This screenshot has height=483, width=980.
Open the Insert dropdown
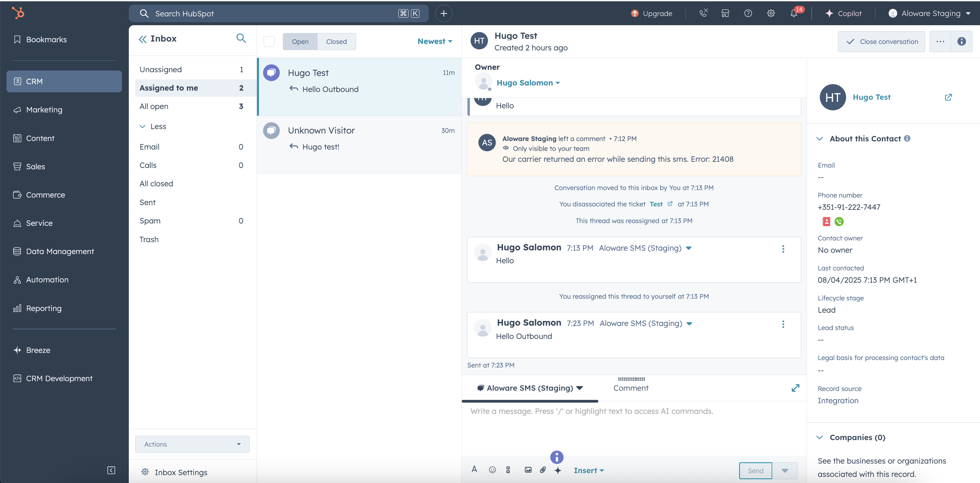click(x=588, y=470)
